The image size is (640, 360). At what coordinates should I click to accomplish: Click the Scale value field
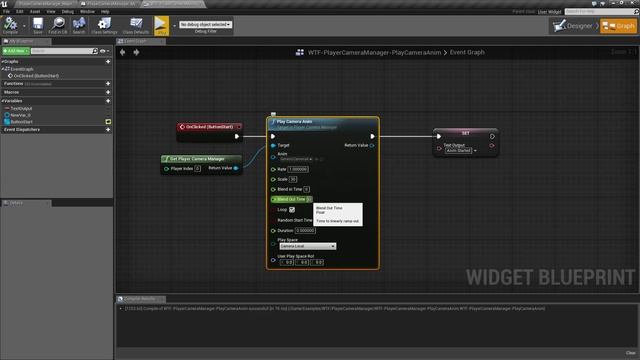click(x=293, y=179)
